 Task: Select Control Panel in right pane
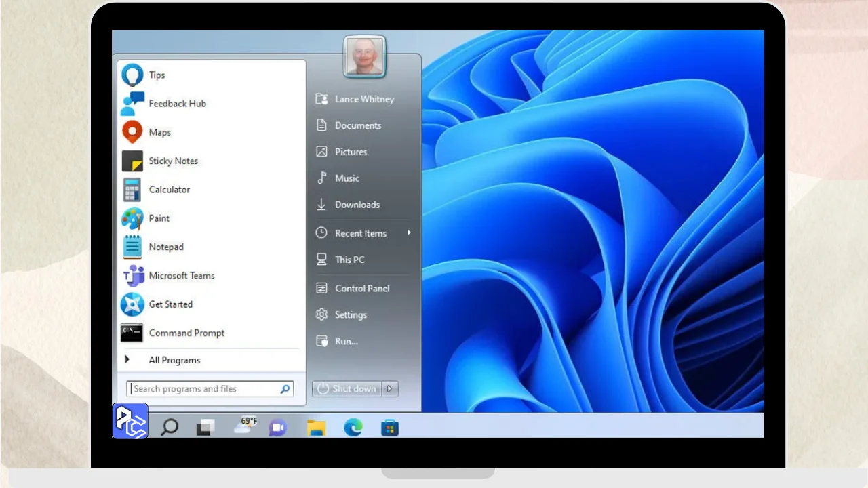point(361,288)
